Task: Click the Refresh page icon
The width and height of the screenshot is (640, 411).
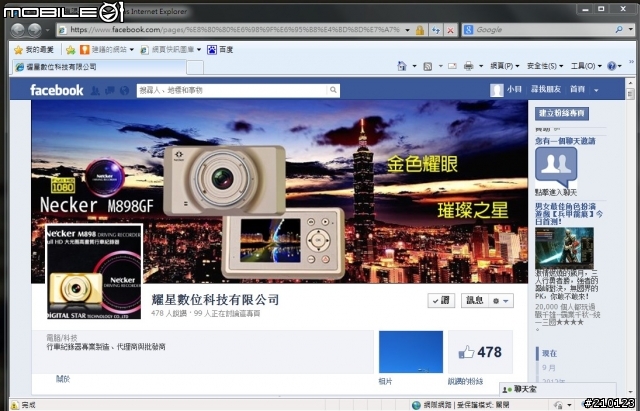Action: [436, 30]
